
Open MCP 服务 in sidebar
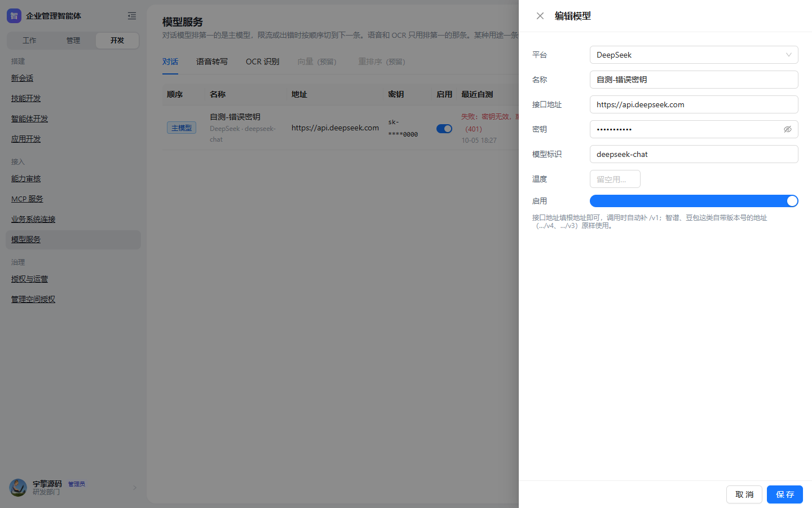pos(27,199)
